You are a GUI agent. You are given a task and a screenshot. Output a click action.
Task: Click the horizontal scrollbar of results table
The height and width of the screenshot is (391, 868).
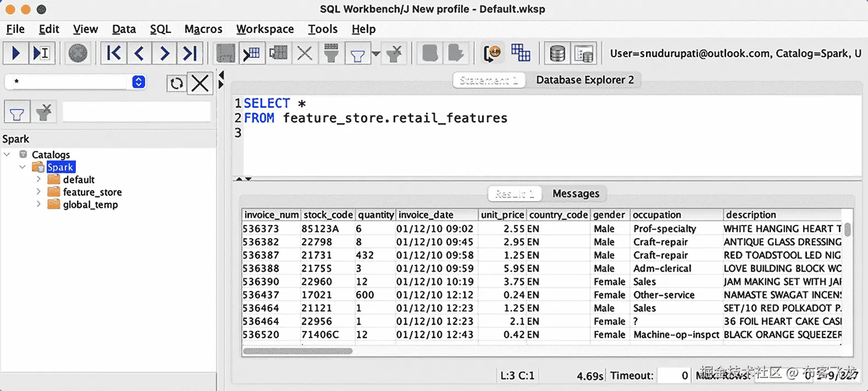297,351
